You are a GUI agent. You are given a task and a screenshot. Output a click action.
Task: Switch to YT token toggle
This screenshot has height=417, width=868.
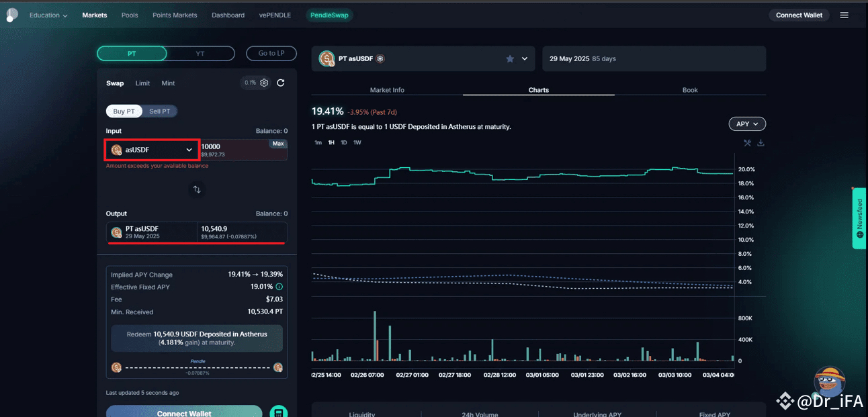200,54
